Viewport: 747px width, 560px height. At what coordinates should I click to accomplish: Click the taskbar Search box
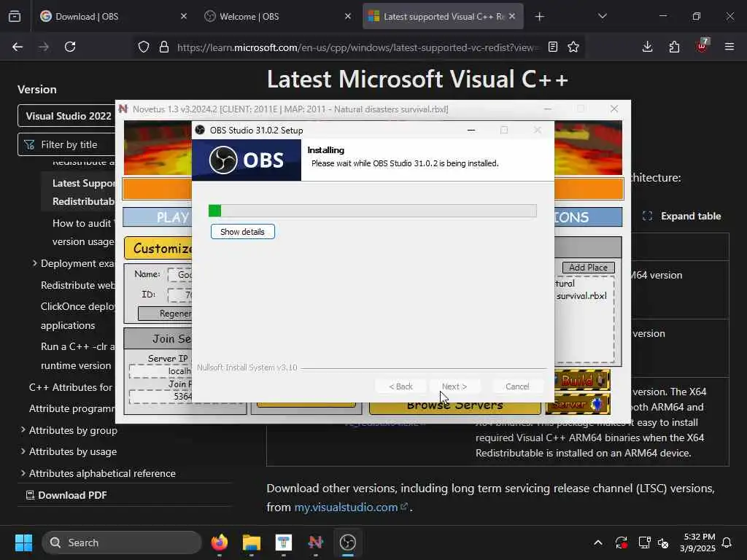122,542
